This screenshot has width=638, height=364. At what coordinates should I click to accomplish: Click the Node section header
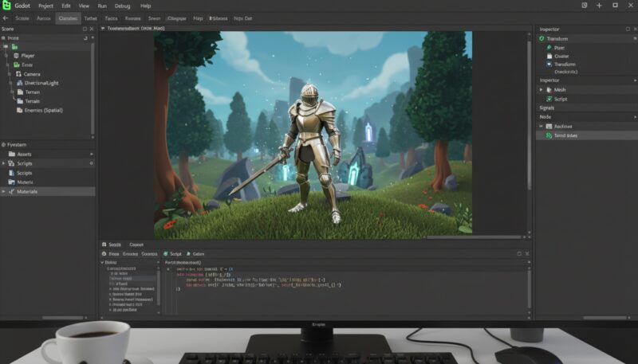click(x=545, y=117)
